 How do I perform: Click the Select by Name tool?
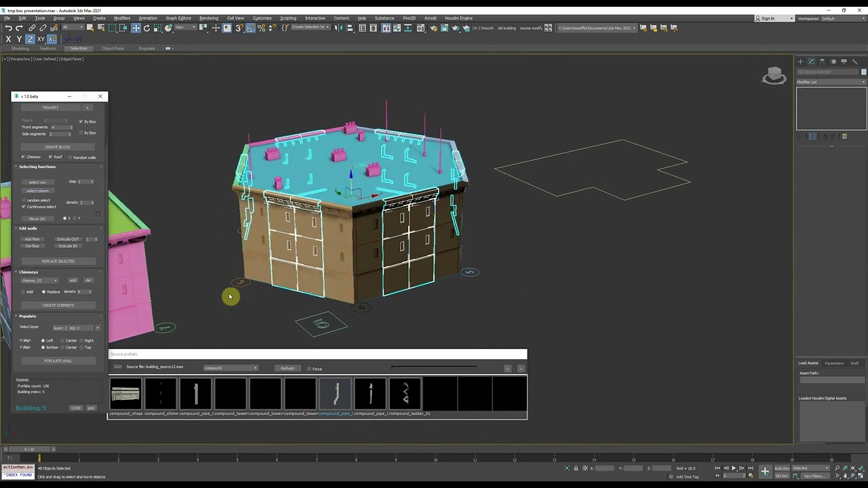coord(101,28)
